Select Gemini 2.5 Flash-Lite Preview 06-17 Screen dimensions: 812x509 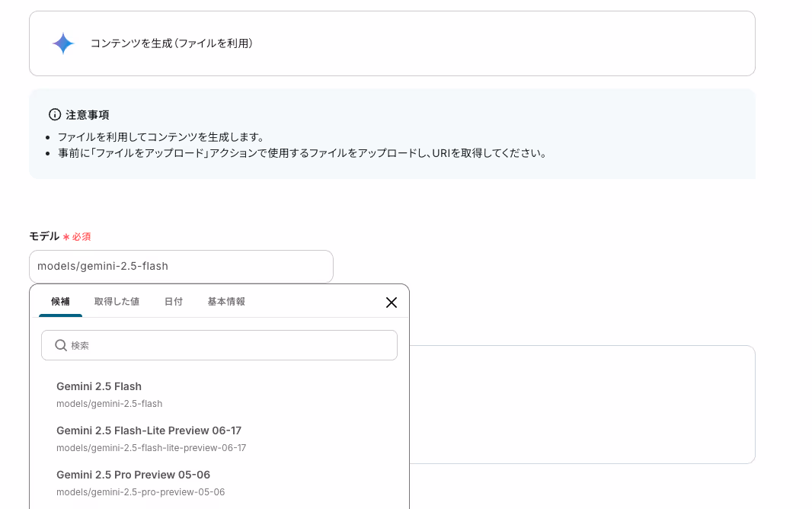click(219, 439)
